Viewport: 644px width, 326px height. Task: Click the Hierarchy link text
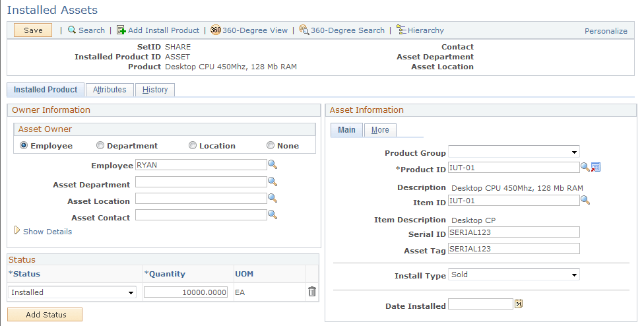[x=426, y=30]
